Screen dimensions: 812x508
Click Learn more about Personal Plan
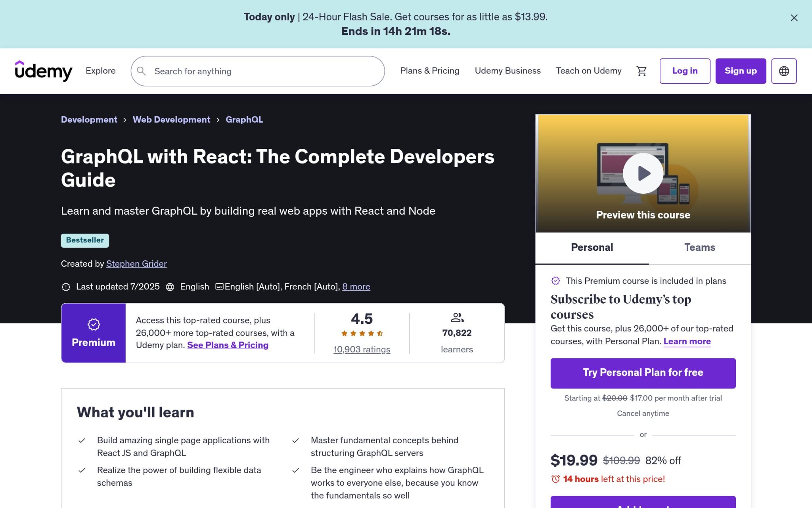click(687, 341)
